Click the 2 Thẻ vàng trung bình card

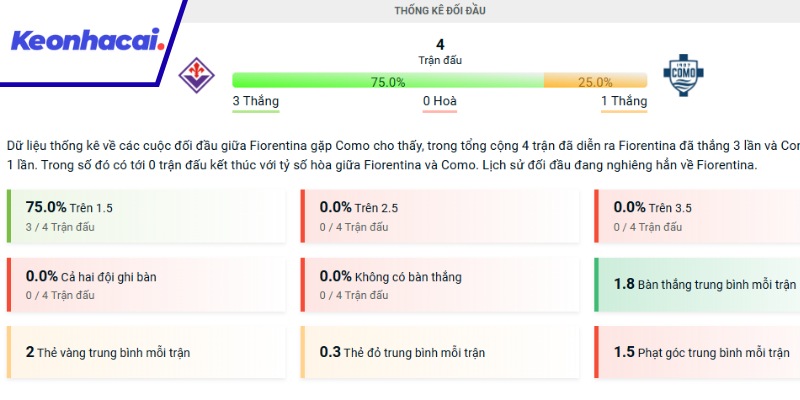click(x=150, y=352)
